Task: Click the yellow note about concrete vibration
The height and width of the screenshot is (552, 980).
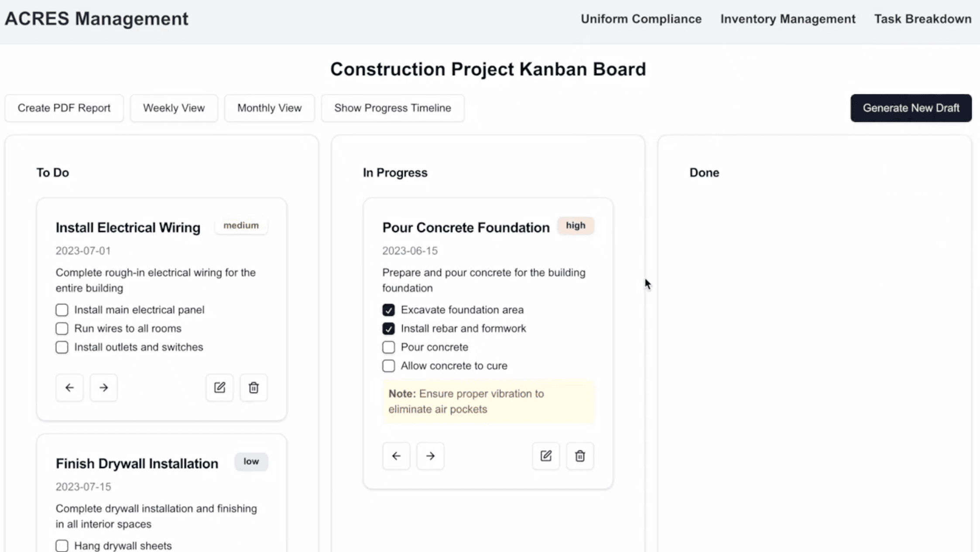Action: point(488,401)
